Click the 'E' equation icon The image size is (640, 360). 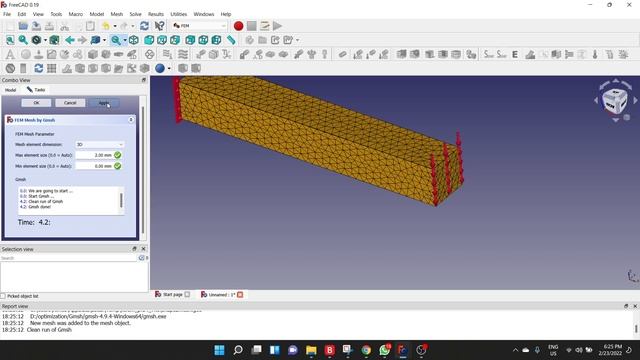(515, 54)
